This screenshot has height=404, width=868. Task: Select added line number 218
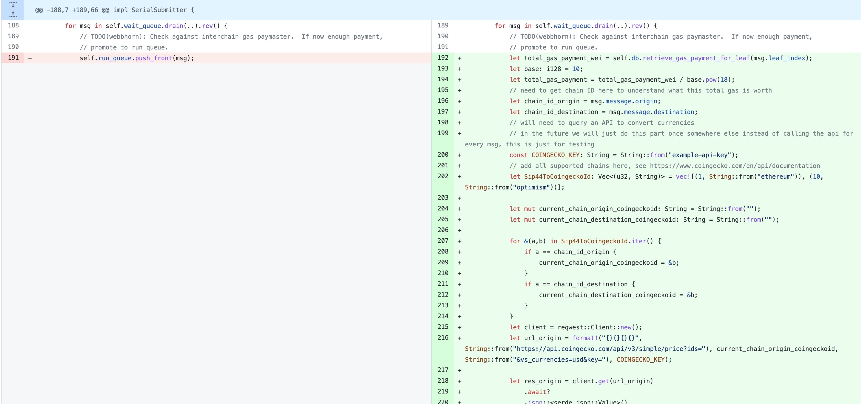(443, 381)
